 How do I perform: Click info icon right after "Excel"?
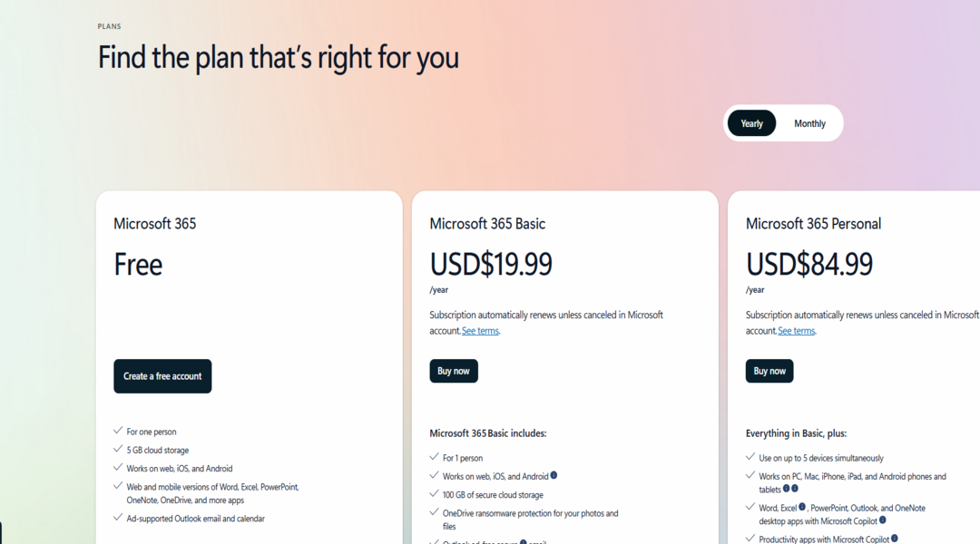(802, 507)
